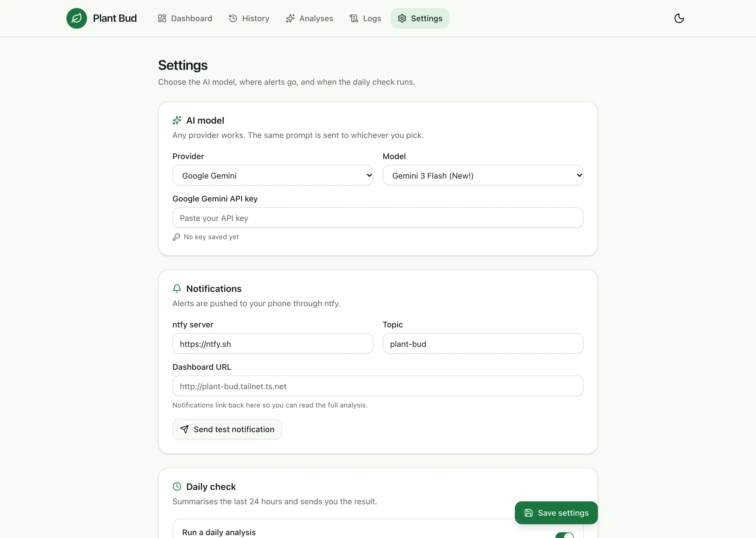Screen dimensions: 756x538
Task: Click the Analyses sparkle icon in navbar
Action: pos(290,18)
